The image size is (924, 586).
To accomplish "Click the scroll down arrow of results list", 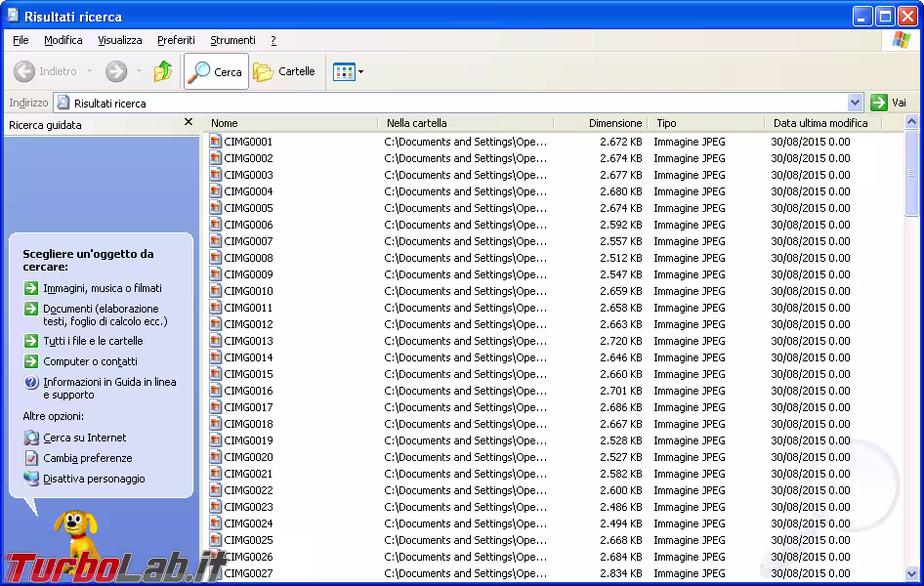I will 911,573.
